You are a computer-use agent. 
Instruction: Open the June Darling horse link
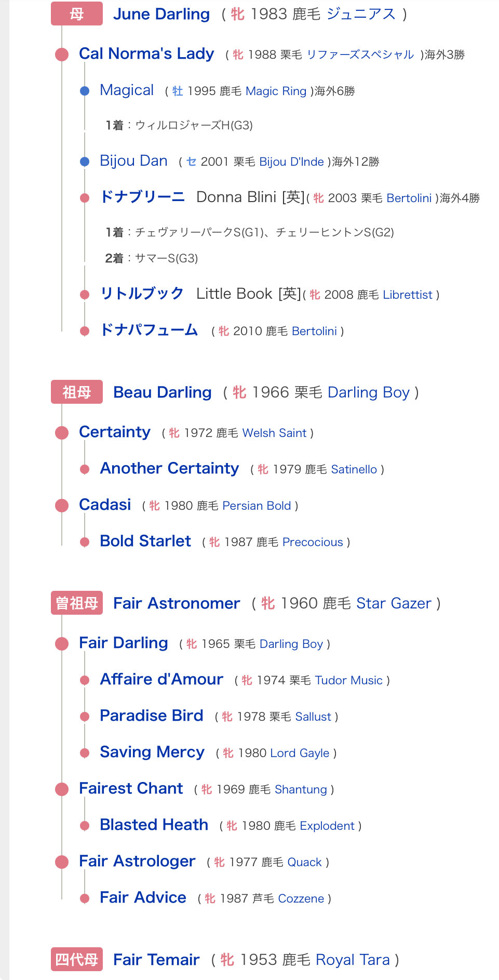161,14
